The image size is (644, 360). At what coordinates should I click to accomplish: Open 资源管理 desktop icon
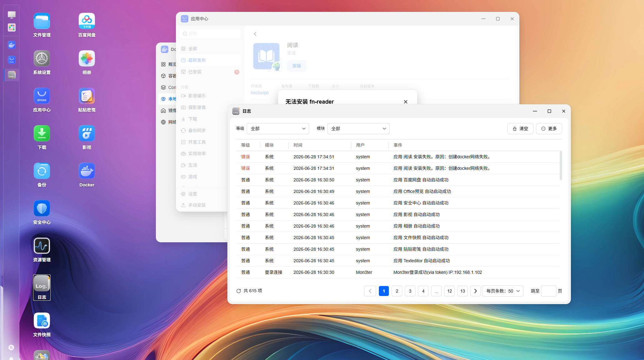click(x=42, y=250)
